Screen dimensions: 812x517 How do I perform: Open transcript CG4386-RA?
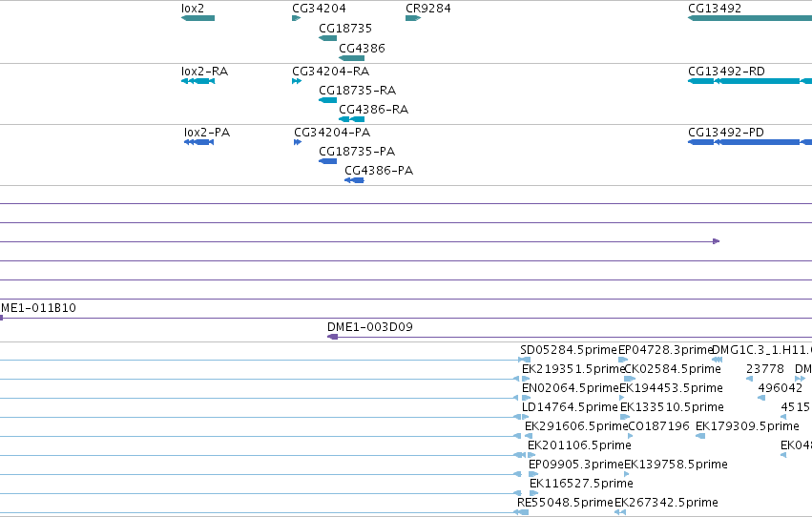point(352,119)
